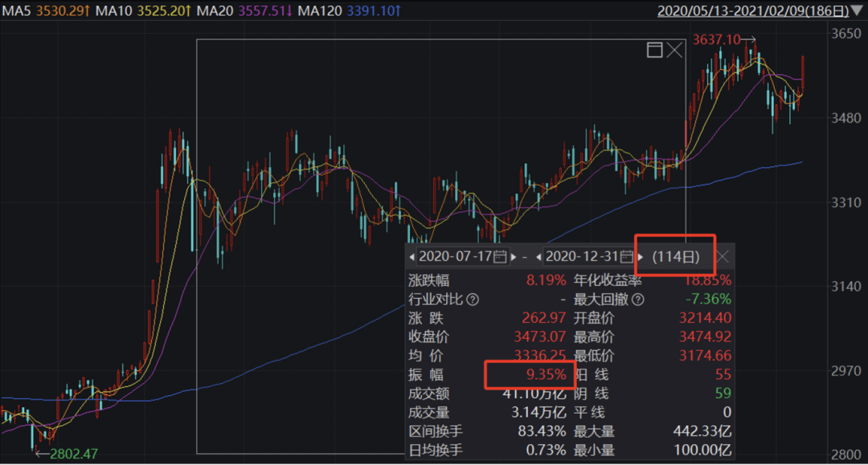Click the 平线 count 0
This screenshot has width=868, height=465.
(727, 412)
